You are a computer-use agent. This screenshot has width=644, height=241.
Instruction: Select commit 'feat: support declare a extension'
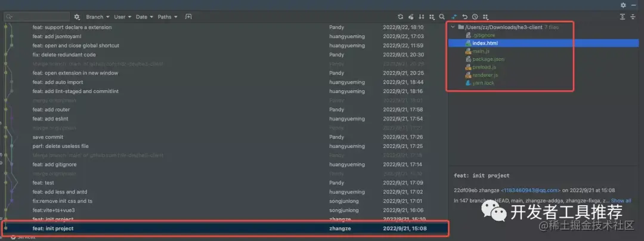coord(72,27)
